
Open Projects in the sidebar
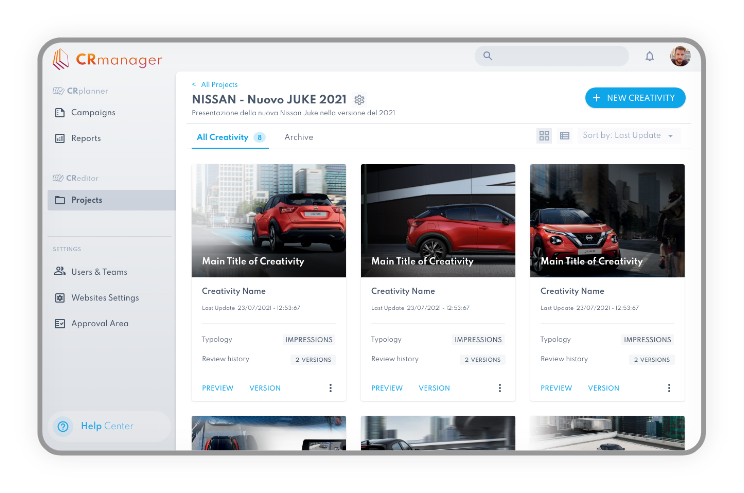tap(112, 200)
